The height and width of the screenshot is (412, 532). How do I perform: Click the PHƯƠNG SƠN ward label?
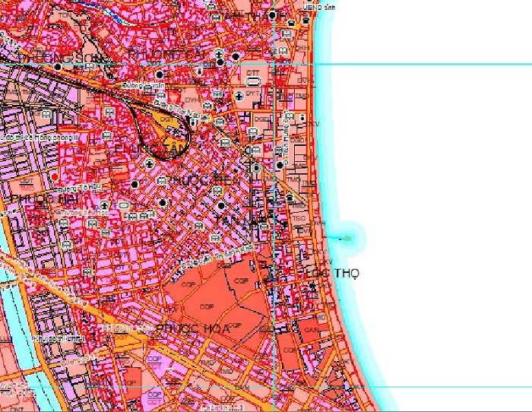(60, 58)
